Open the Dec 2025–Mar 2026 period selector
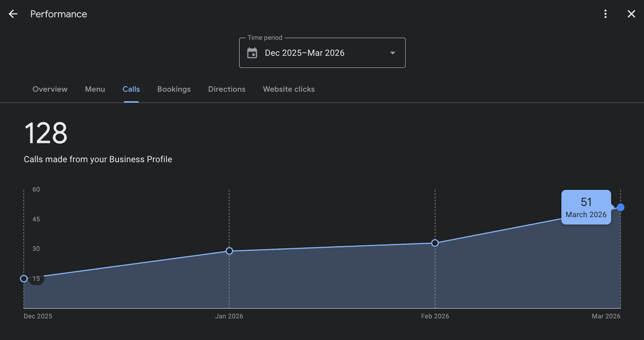644x340 pixels. pyautogui.click(x=322, y=53)
